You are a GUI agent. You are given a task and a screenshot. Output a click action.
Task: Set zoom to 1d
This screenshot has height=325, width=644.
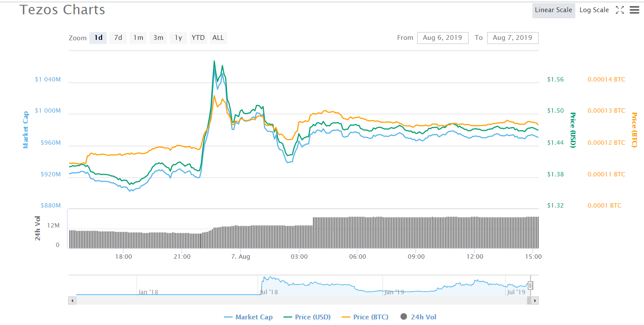coord(99,38)
